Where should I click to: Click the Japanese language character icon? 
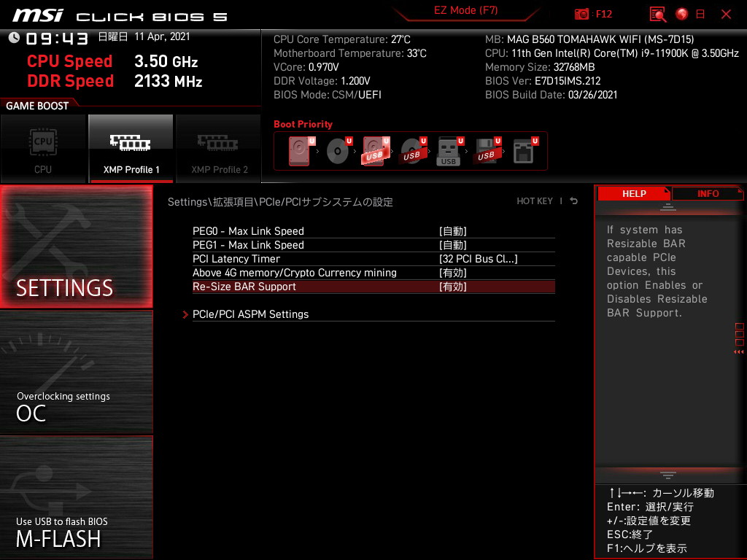[700, 14]
